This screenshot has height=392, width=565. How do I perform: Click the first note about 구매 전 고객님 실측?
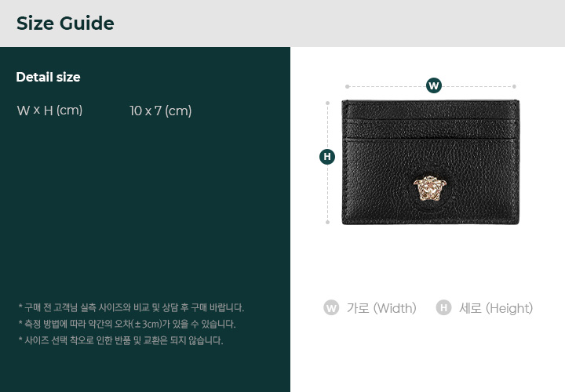(x=131, y=307)
